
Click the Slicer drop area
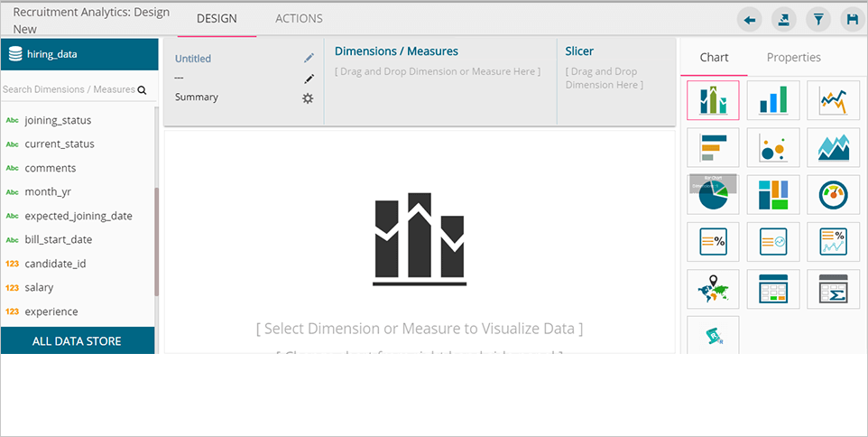click(616, 80)
